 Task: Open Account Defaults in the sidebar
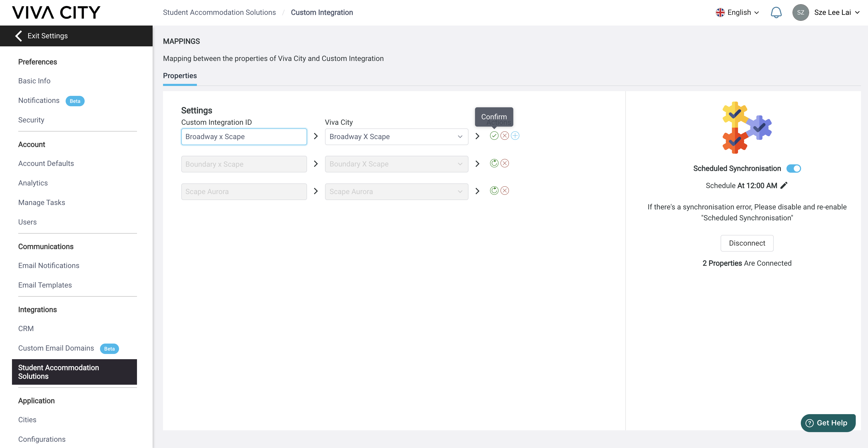[x=46, y=164]
